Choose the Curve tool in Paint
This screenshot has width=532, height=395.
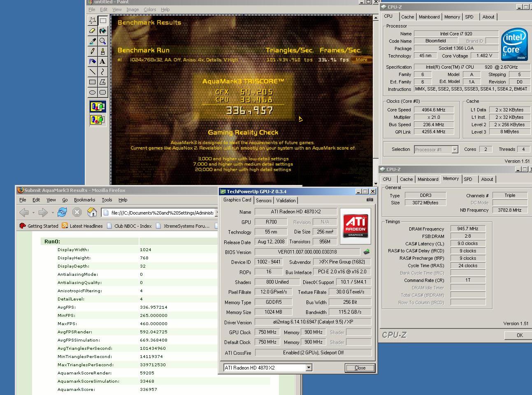(x=102, y=72)
